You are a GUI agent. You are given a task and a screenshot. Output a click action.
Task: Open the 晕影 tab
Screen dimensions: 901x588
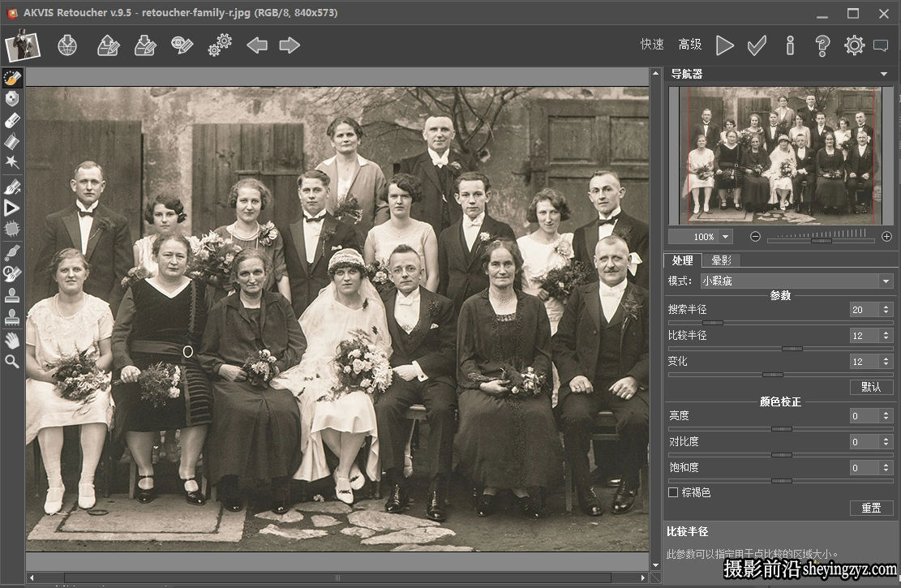pos(721,260)
